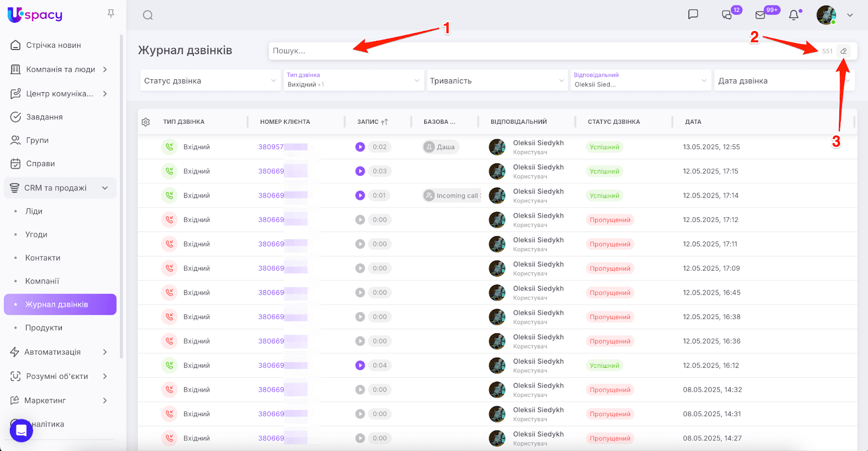
Task: Open the notifications bell icon
Action: [794, 15]
